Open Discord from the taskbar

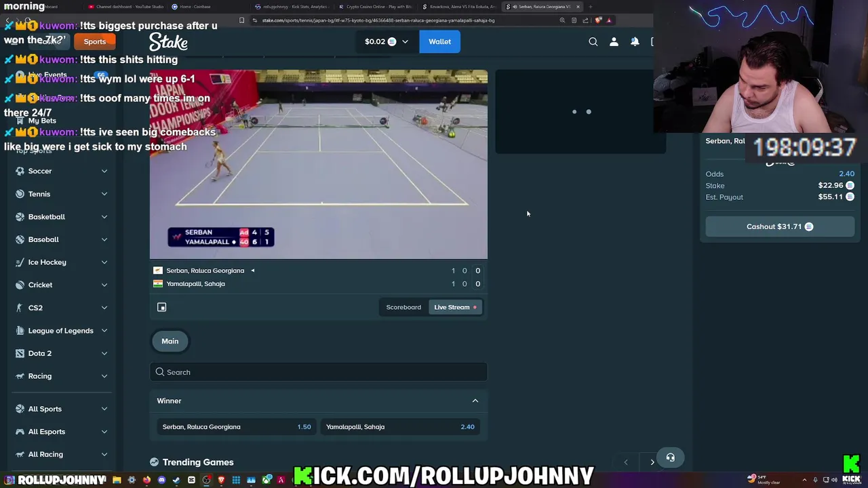click(x=161, y=480)
